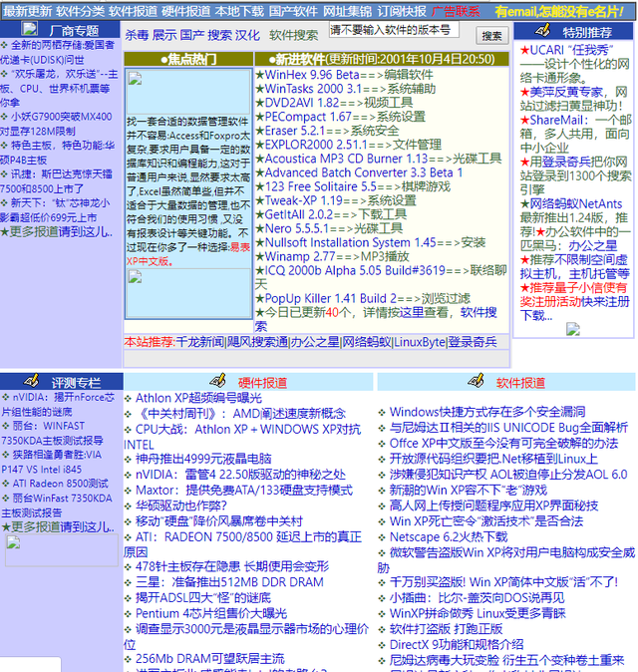Open Pentium 4芯片组售价大曝光 article
This screenshot has height=672, width=638.
(211, 613)
